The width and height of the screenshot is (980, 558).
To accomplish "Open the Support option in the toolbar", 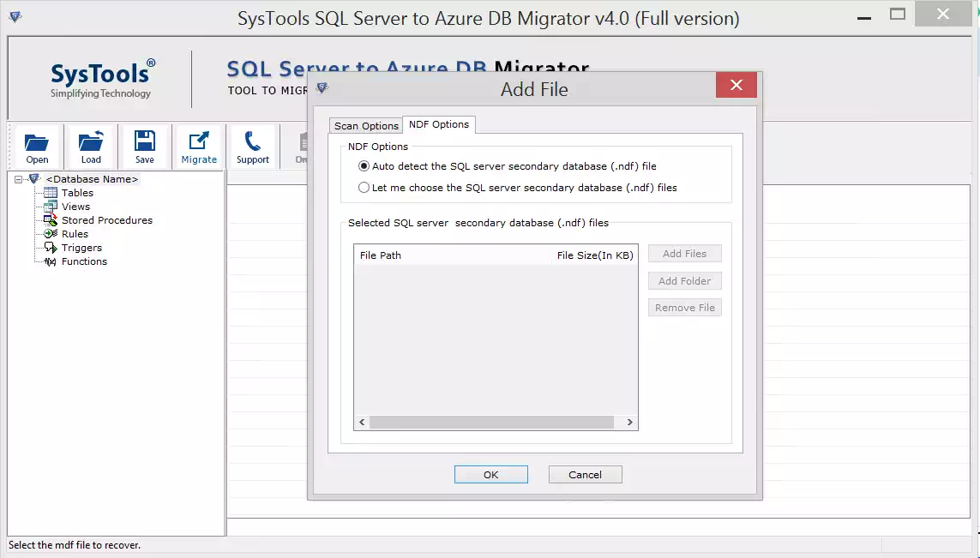I will coord(252,146).
